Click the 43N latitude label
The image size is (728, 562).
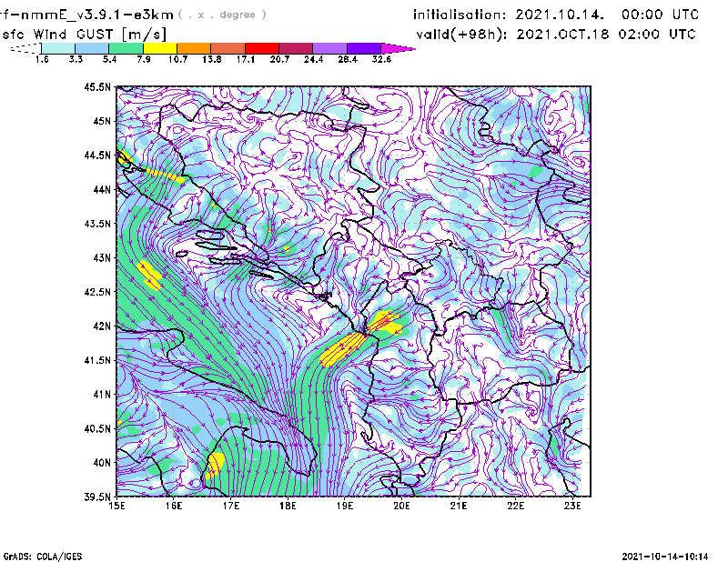click(102, 257)
